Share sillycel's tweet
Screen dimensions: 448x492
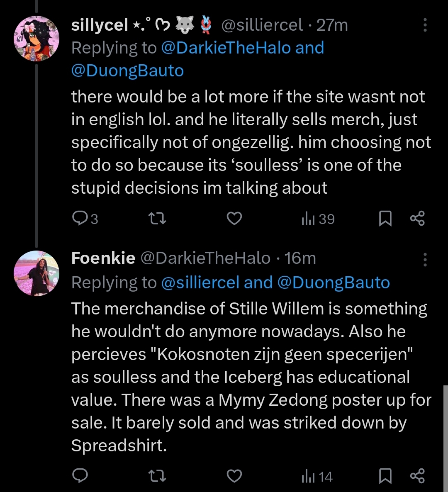(417, 218)
